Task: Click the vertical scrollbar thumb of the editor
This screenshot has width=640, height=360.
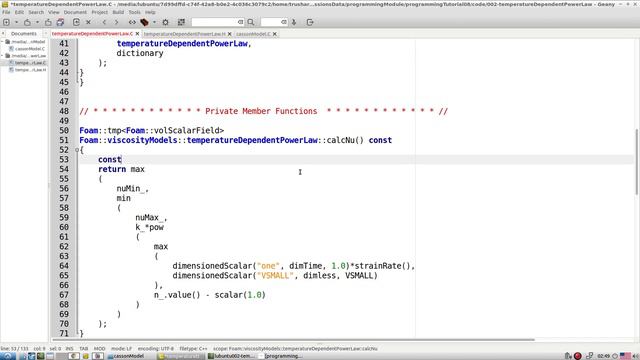Action: 637,162
